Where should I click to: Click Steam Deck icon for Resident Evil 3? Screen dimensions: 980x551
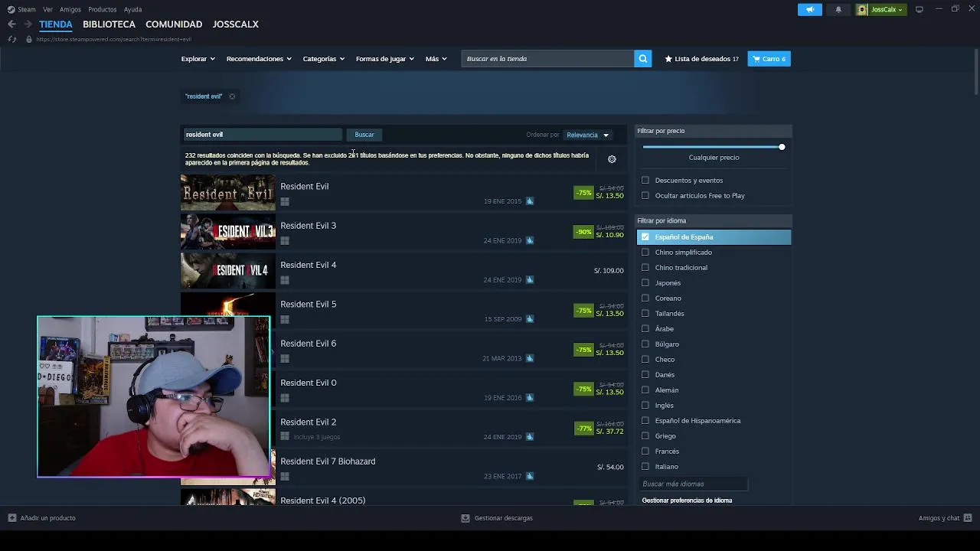[529, 240]
